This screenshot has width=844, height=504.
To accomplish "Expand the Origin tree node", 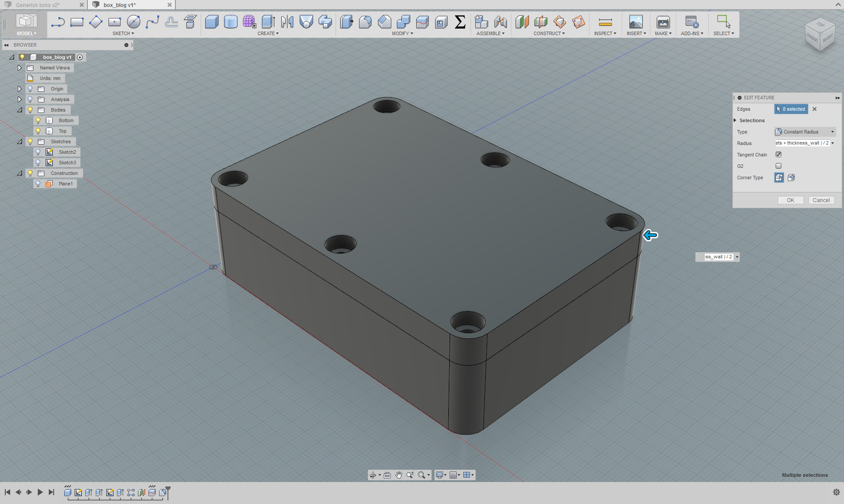I will [19, 89].
